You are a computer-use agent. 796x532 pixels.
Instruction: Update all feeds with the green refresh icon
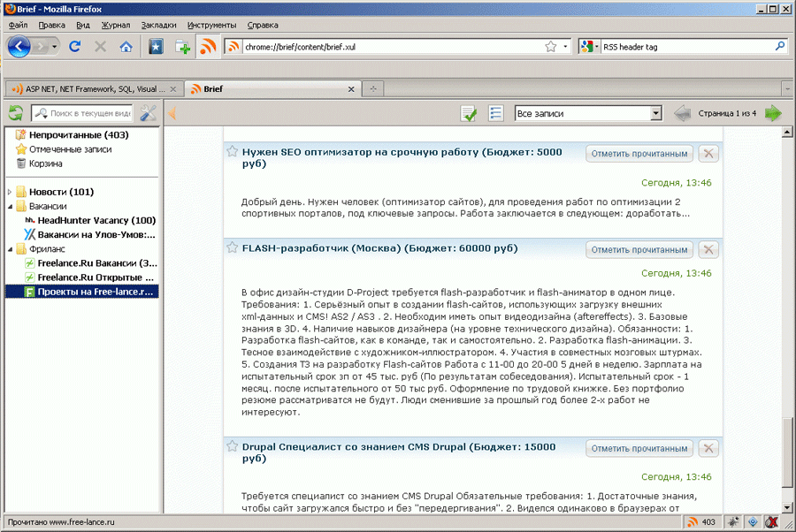coord(16,113)
